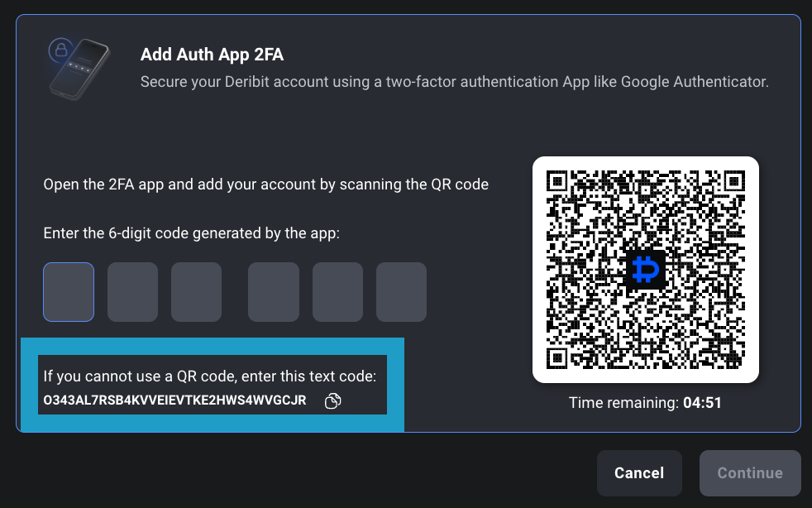Click the Cancel button
This screenshot has height=508, width=812.
pyautogui.click(x=639, y=472)
